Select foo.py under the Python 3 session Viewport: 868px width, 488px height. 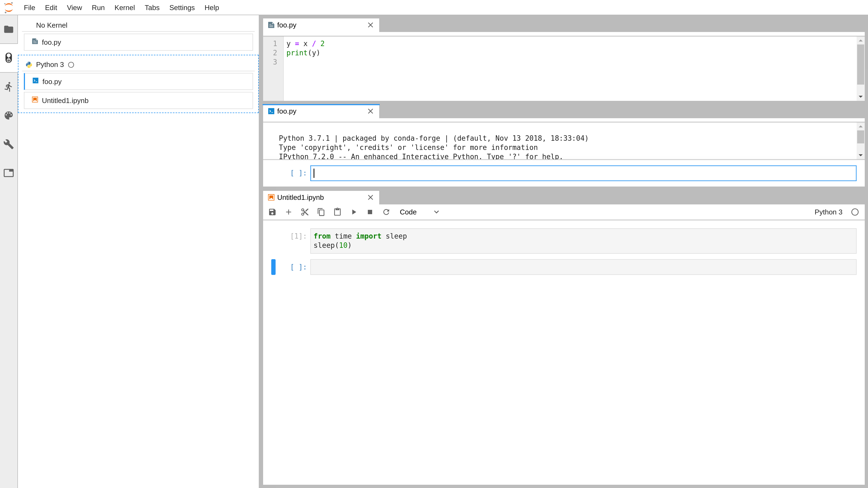click(52, 81)
